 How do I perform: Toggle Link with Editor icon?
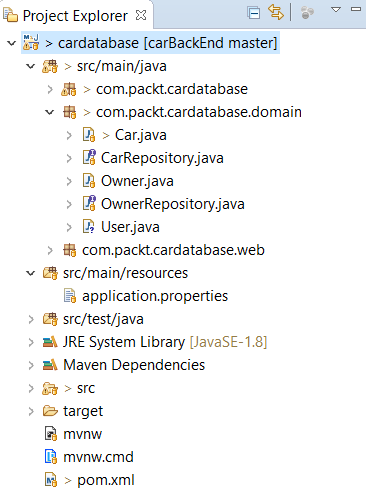[276, 13]
